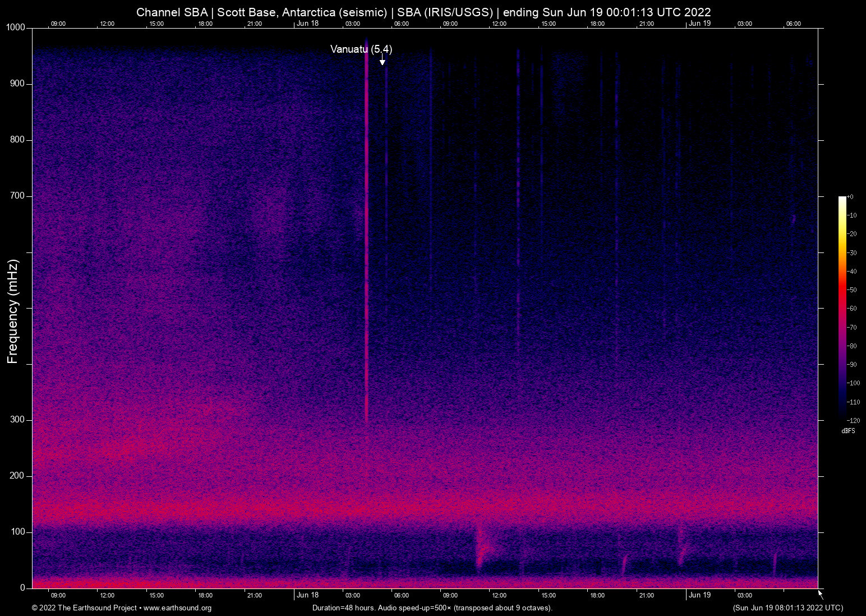Screen dimensions: 866x616
Task: Click the spectrogram title text at top
Action: point(423,12)
